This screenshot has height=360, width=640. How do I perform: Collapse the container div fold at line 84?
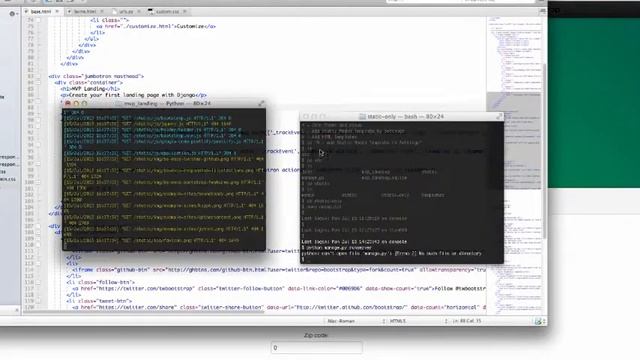click(39, 82)
